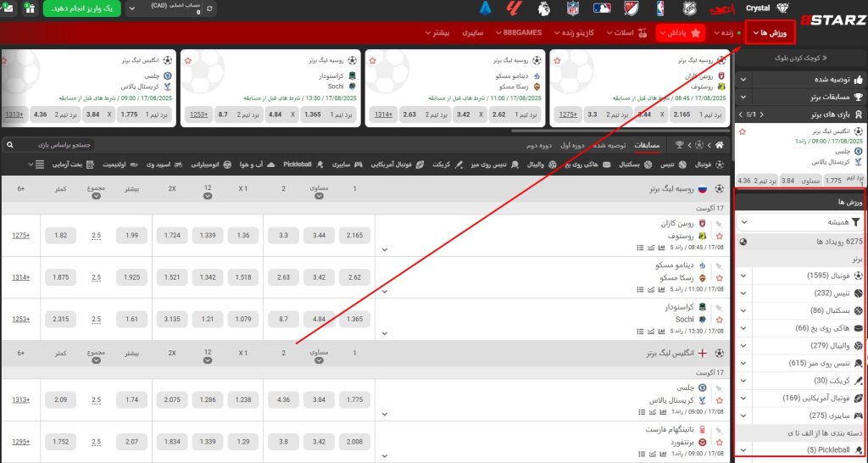Open the NFL league shortcut icon
868x463 pixels.
click(573, 8)
